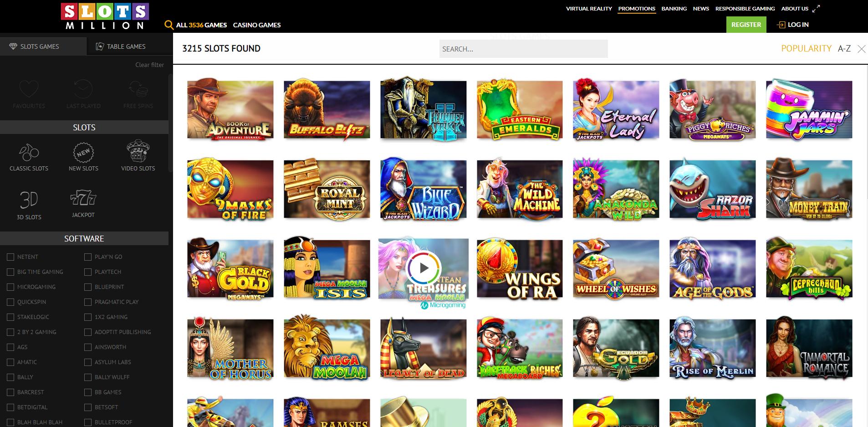868x427 pixels.
Task: Open Book of Adventure game
Action: click(x=230, y=109)
